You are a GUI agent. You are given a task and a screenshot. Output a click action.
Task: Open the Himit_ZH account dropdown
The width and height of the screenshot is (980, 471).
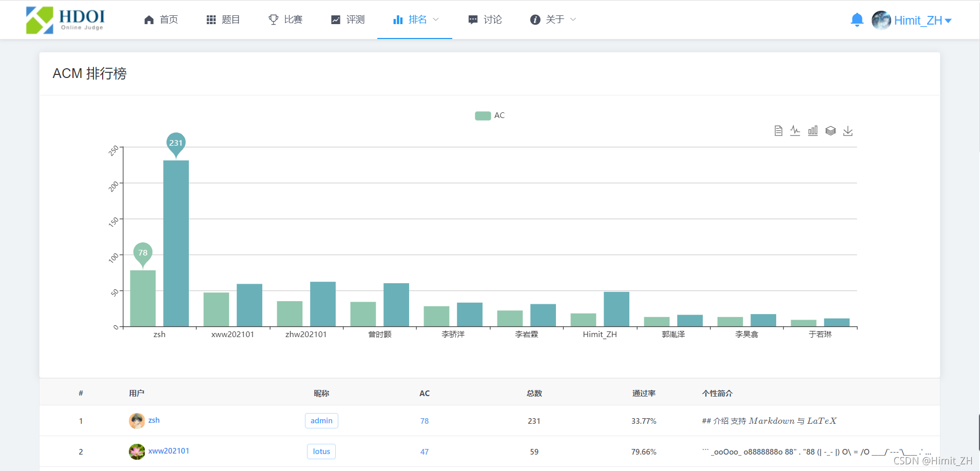923,21
